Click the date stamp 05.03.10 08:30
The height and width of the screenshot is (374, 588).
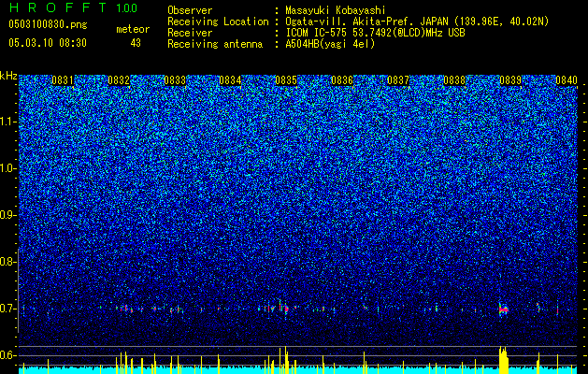tap(48, 43)
